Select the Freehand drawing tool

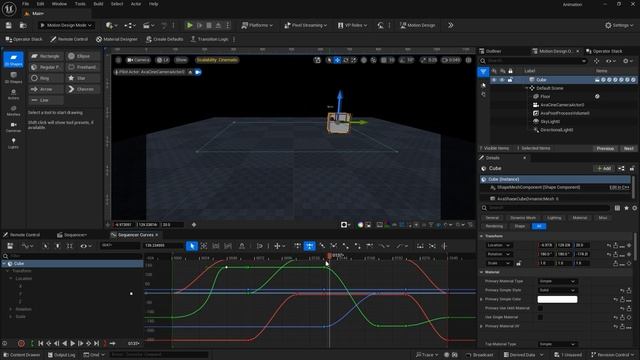[83, 67]
